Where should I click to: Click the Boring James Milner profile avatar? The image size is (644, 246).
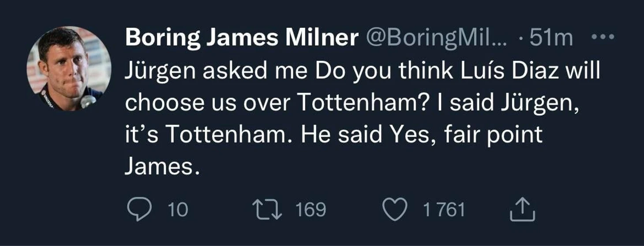(69, 68)
